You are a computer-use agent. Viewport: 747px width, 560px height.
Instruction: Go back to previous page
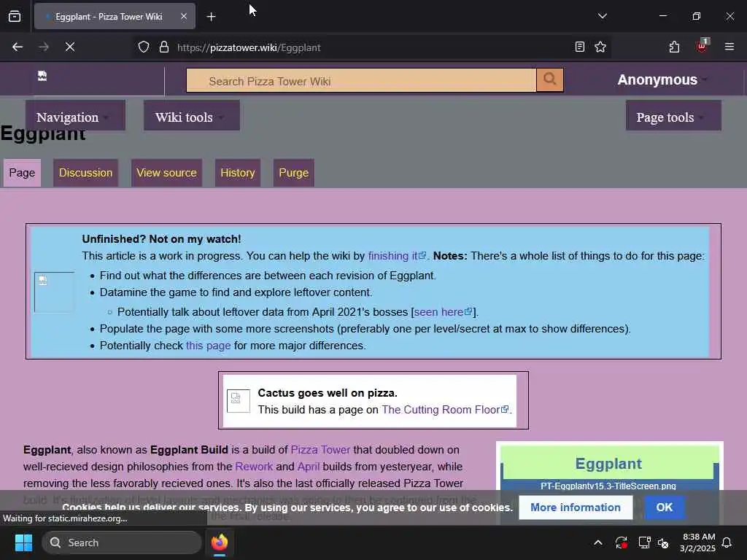coord(18,47)
